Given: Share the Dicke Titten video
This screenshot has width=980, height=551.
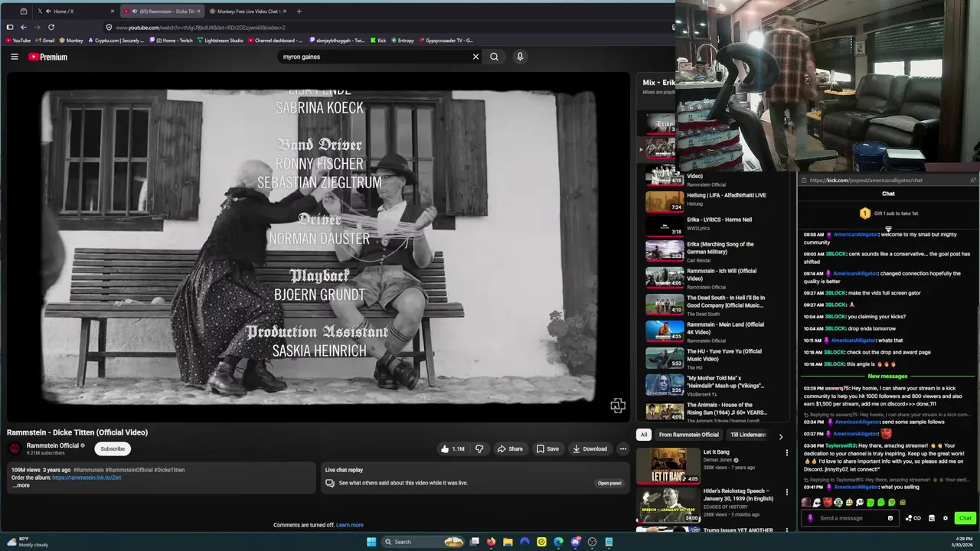Looking at the screenshot, I should 510,449.
